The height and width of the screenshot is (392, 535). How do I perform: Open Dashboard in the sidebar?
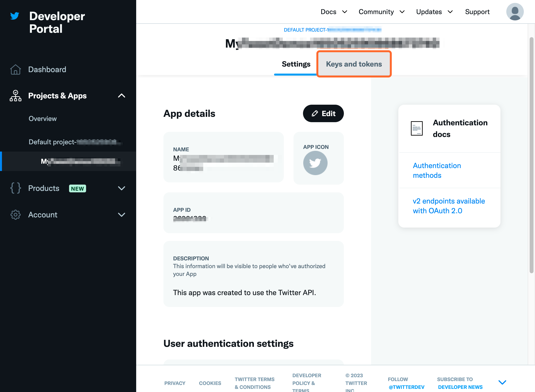point(47,69)
